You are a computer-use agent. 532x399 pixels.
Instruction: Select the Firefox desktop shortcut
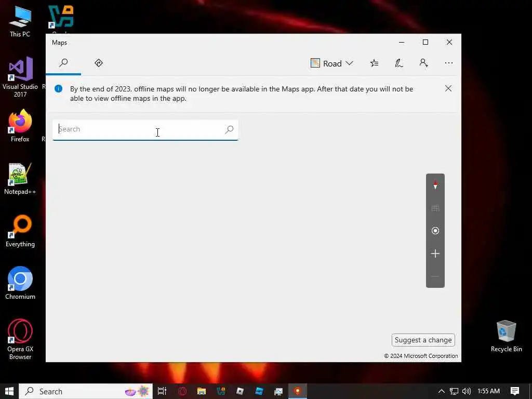[20, 126]
